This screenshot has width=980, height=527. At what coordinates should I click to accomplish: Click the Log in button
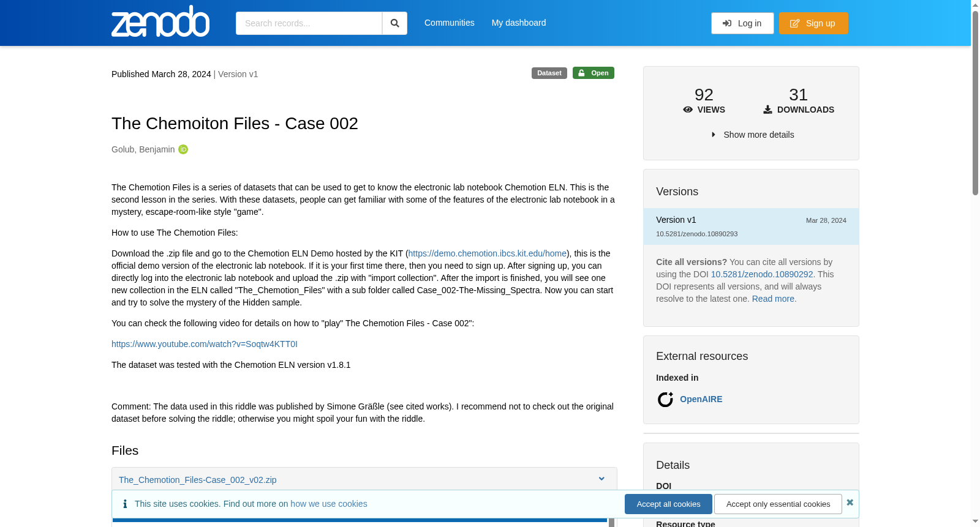pos(742,23)
